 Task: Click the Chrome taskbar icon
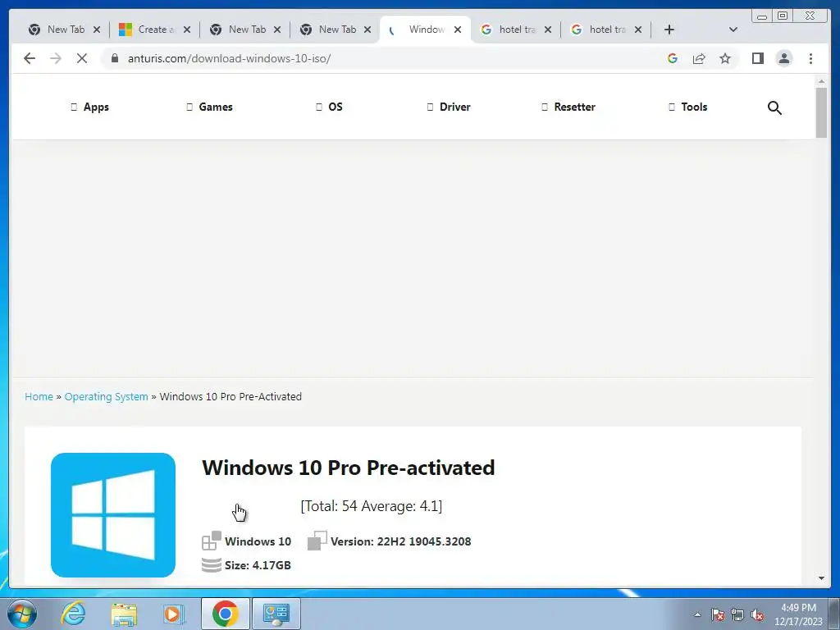(x=225, y=614)
